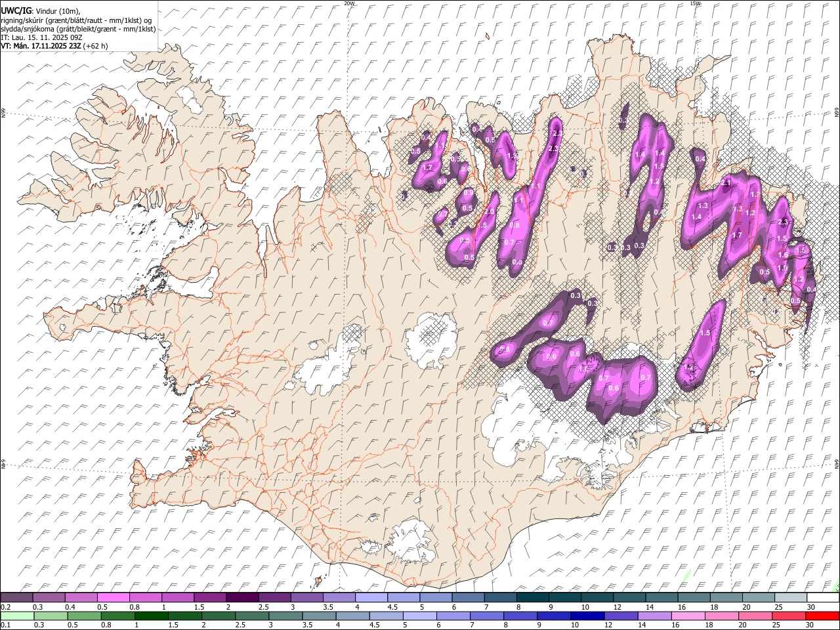Click the 20W longitude label at the top
Image resolution: width=840 pixels, height=630 pixels.
tap(349, 3)
